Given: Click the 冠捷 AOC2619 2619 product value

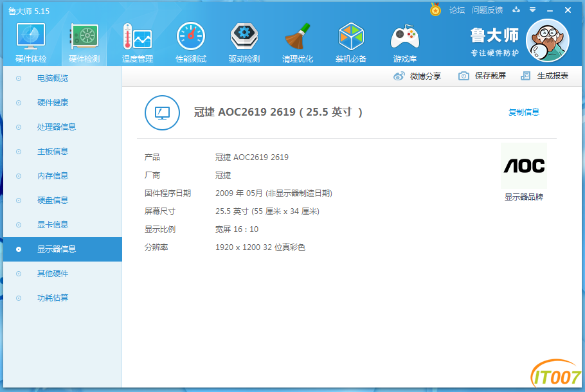Looking at the screenshot, I should coord(252,157).
